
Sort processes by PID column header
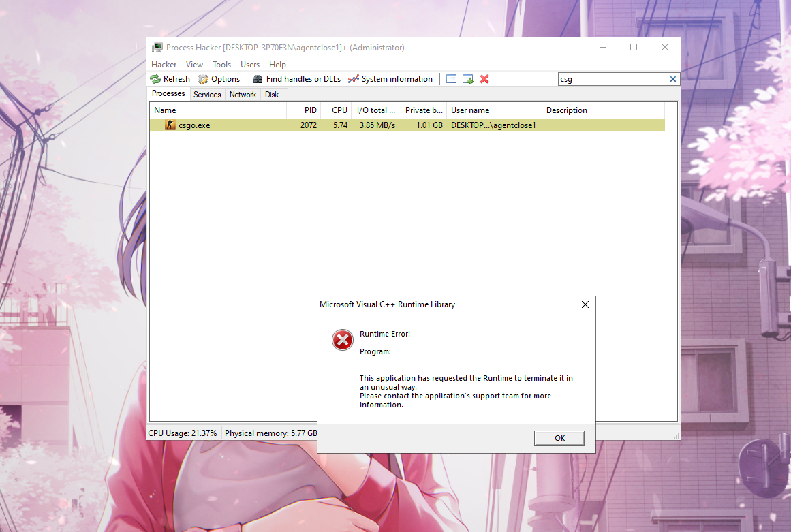(310, 110)
